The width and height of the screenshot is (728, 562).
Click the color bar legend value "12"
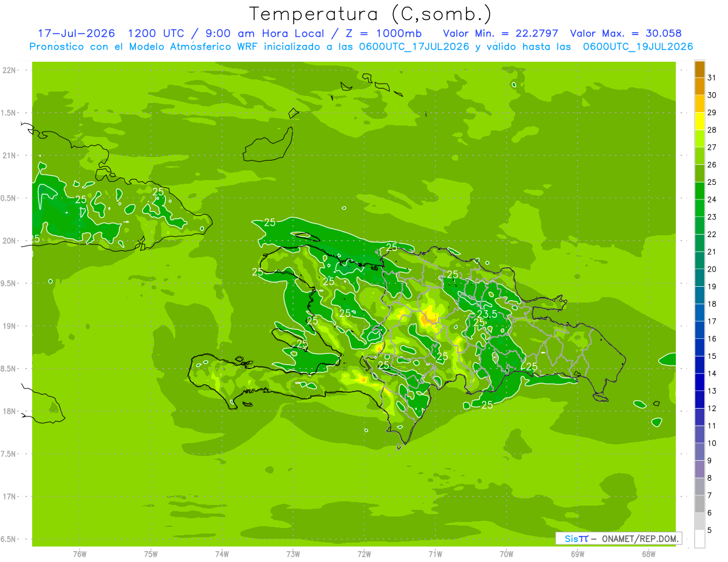[712, 409]
